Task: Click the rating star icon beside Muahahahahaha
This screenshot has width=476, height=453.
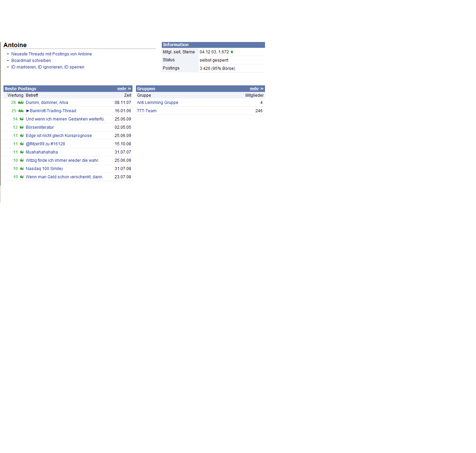Action: [x=22, y=152]
